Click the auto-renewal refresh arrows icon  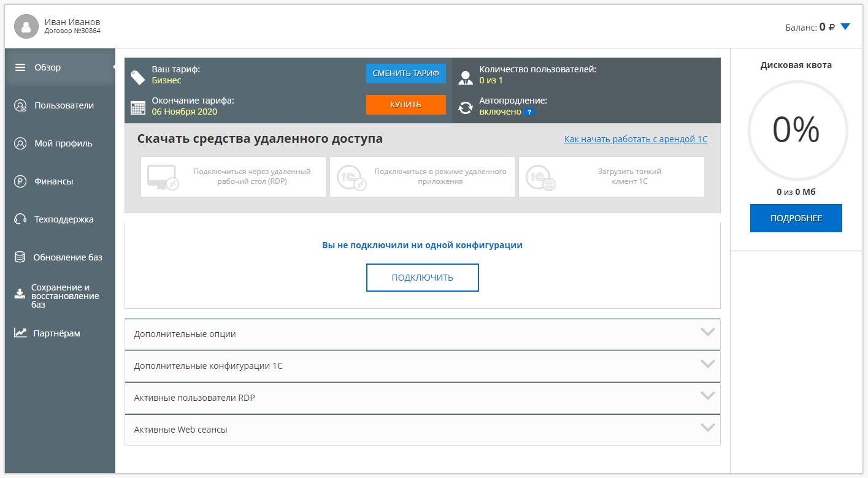coord(466,108)
